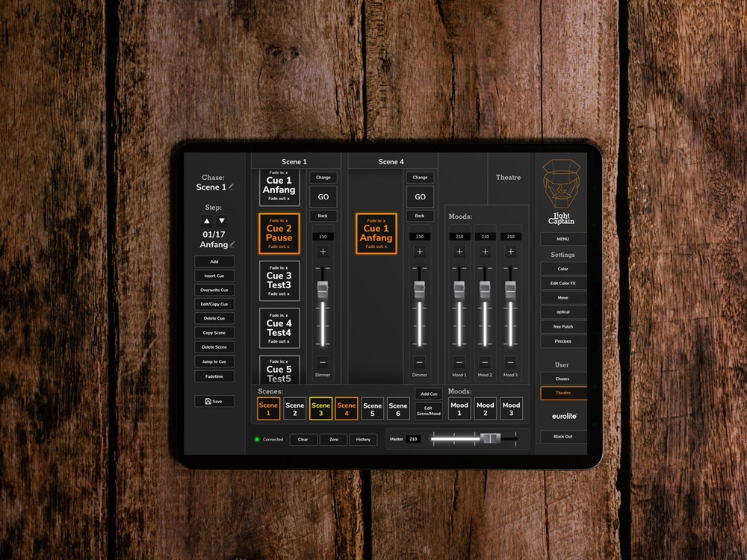
Task: Open the MENU in the right panel
Action: (563, 239)
